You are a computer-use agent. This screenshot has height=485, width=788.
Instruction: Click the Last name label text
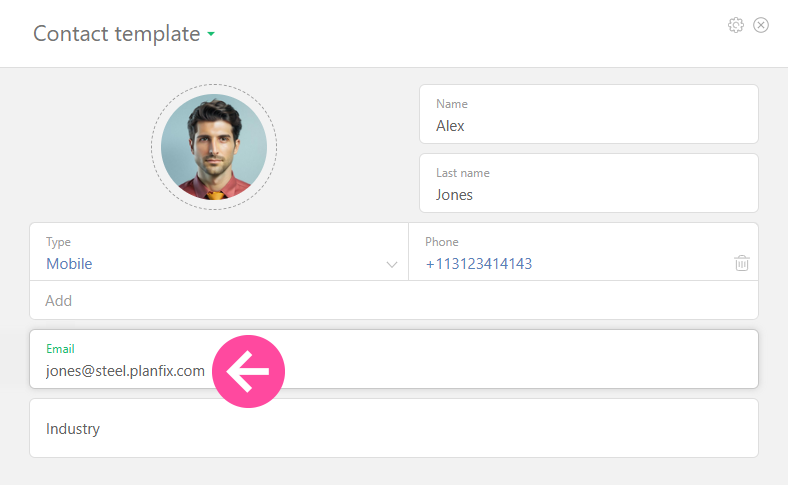point(462,173)
